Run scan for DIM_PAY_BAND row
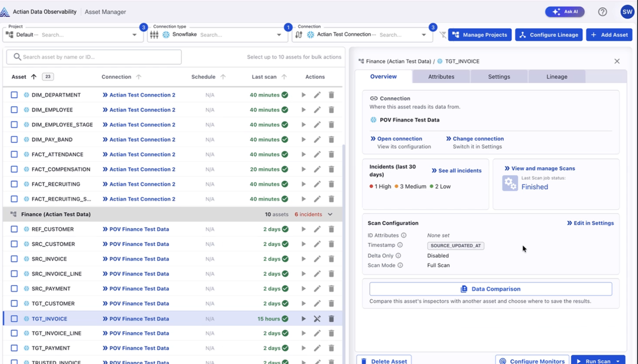 (x=303, y=139)
